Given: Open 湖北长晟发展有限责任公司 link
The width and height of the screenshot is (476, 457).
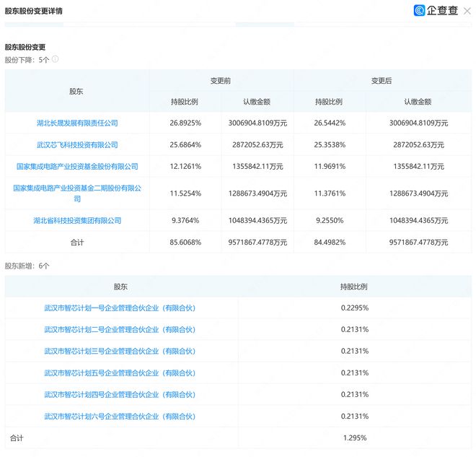Looking at the screenshot, I should pos(77,123).
